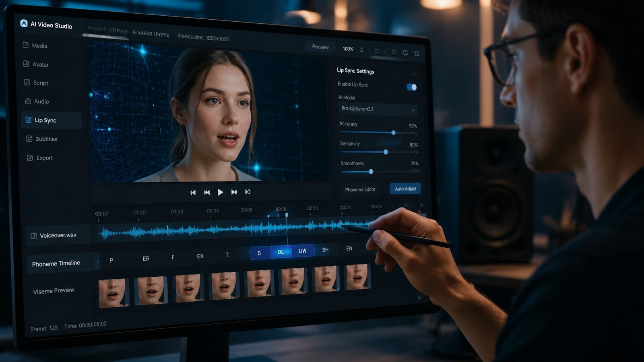Click the fullscreen icon at top right

click(417, 53)
